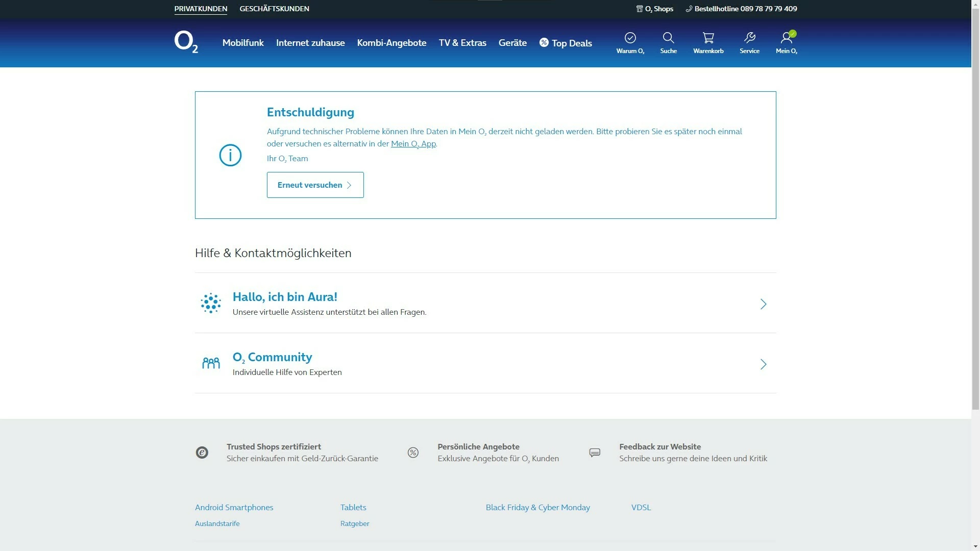Open the Warenkorb shopping cart icon
980x551 pixels.
pos(708,38)
